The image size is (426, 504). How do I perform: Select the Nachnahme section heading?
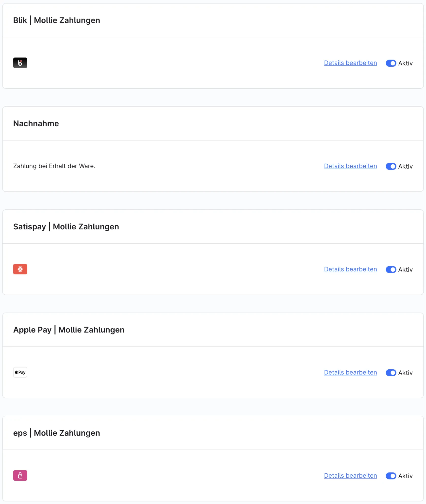[x=36, y=123]
